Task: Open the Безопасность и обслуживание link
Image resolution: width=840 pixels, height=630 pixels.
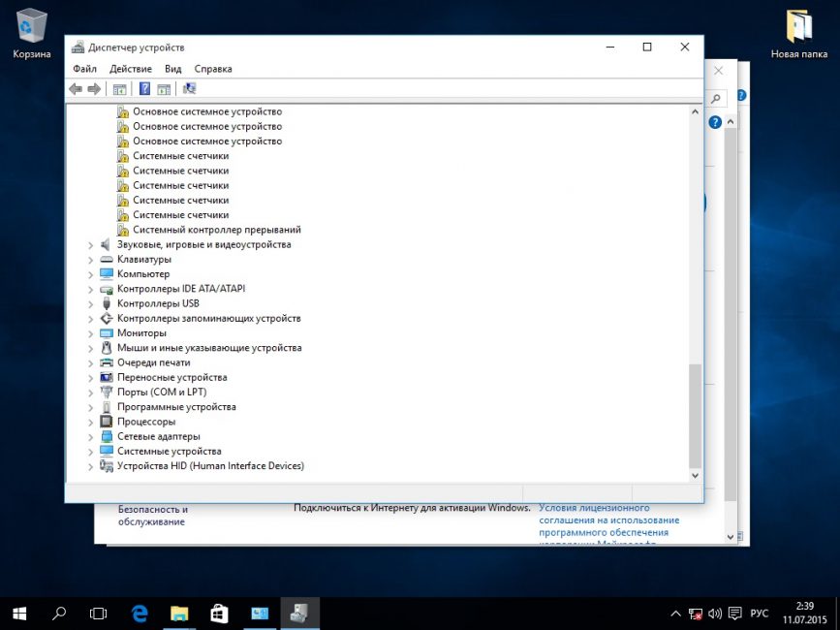Action: [153, 516]
